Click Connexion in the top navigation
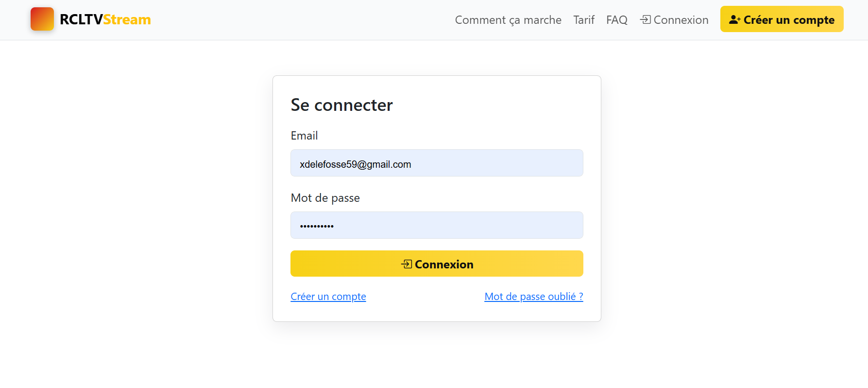The width and height of the screenshot is (868, 388). (680, 19)
